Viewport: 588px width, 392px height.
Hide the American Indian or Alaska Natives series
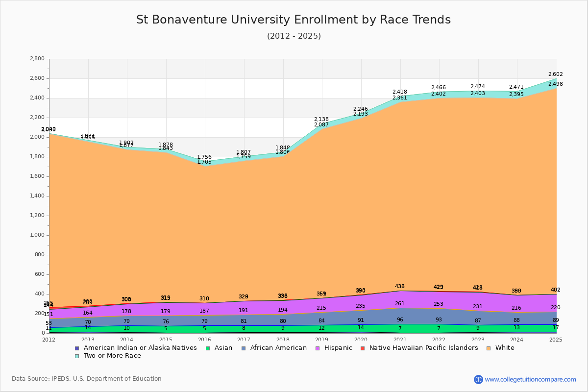pyautogui.click(x=140, y=348)
